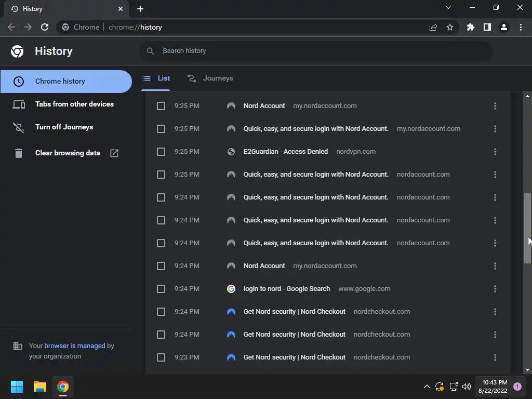Show hidden tray icons chevron

pyautogui.click(x=427, y=387)
